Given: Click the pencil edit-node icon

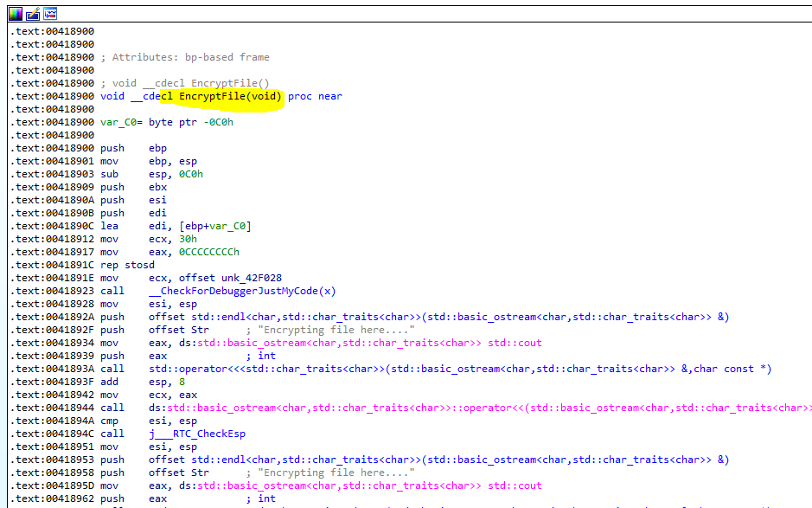Looking at the screenshot, I should [33, 14].
